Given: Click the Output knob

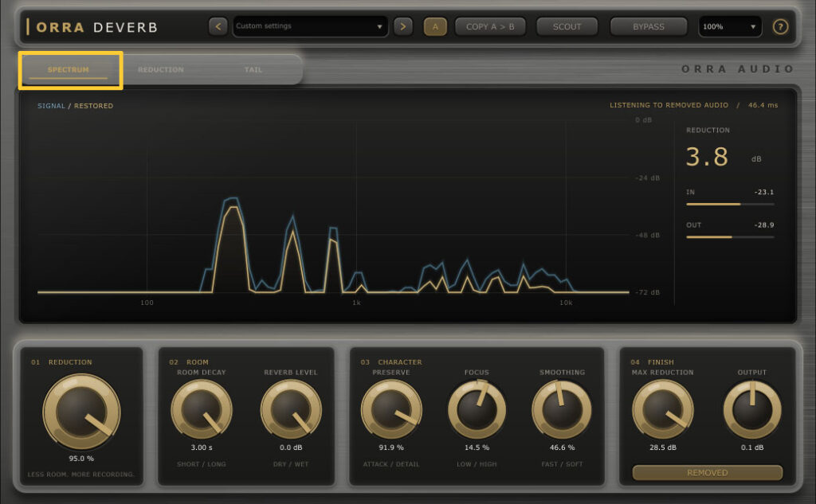Looking at the screenshot, I should [x=752, y=409].
